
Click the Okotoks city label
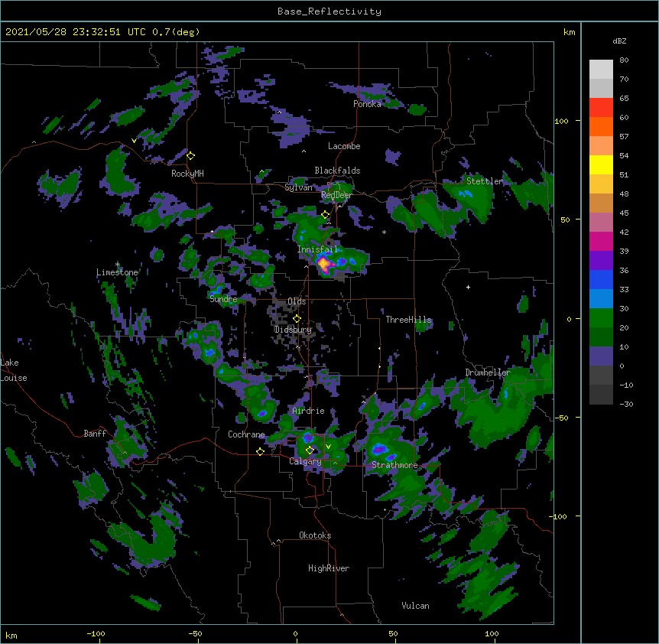click(x=315, y=535)
